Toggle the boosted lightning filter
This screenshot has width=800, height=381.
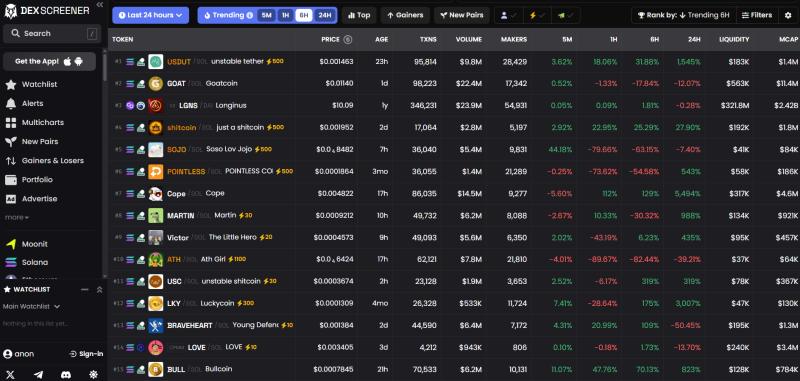[537, 15]
